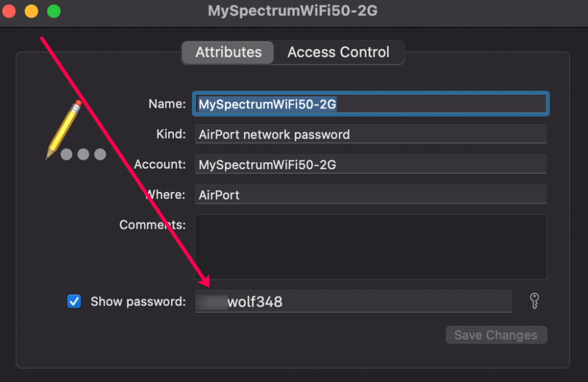Click the Account field
This screenshot has height=382, width=588.
tap(370, 165)
